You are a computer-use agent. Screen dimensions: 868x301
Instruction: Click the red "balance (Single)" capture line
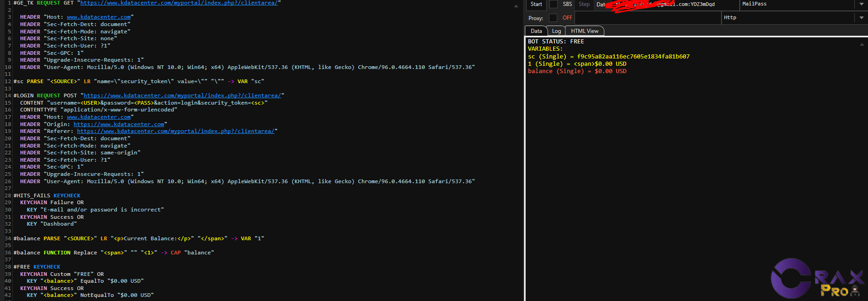[577, 71]
